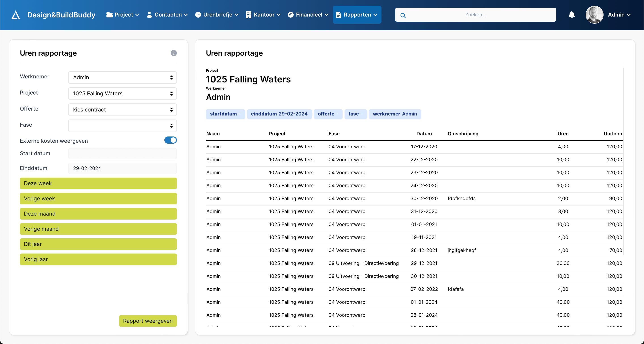Click the Vorig jaar button
Viewport: 644px width, 344px height.
(x=98, y=260)
